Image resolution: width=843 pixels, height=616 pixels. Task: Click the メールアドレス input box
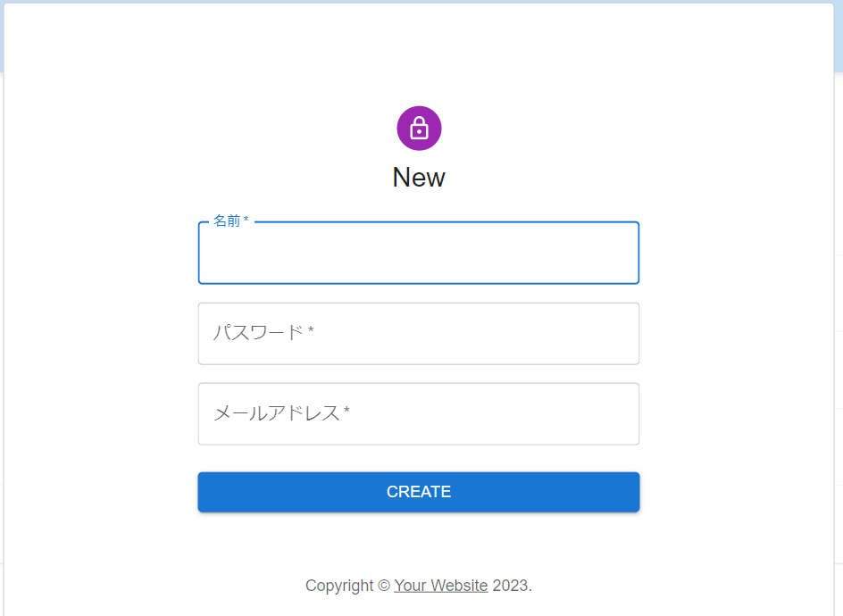419,413
